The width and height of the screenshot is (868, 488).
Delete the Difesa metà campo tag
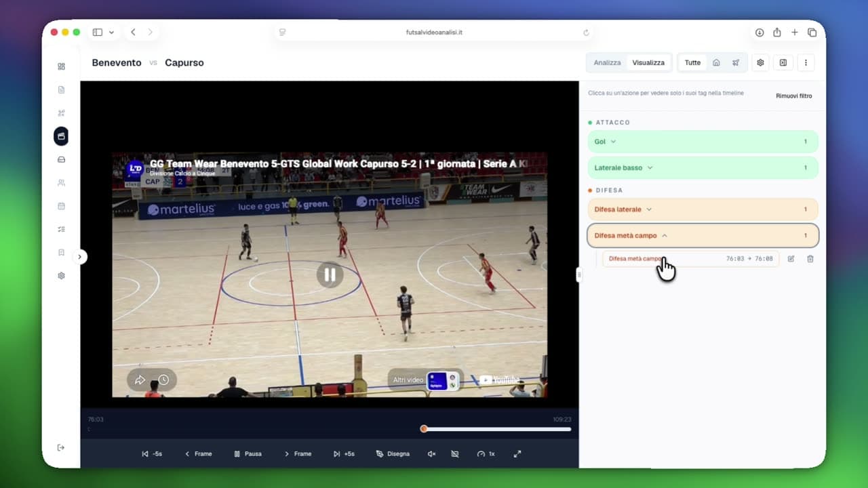[x=810, y=259]
